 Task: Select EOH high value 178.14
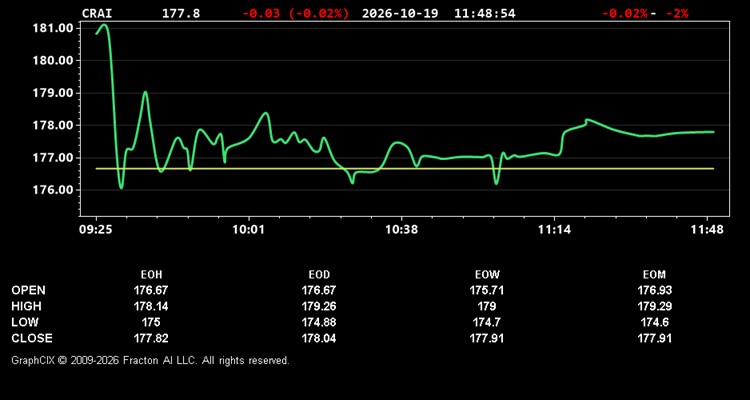(151, 306)
